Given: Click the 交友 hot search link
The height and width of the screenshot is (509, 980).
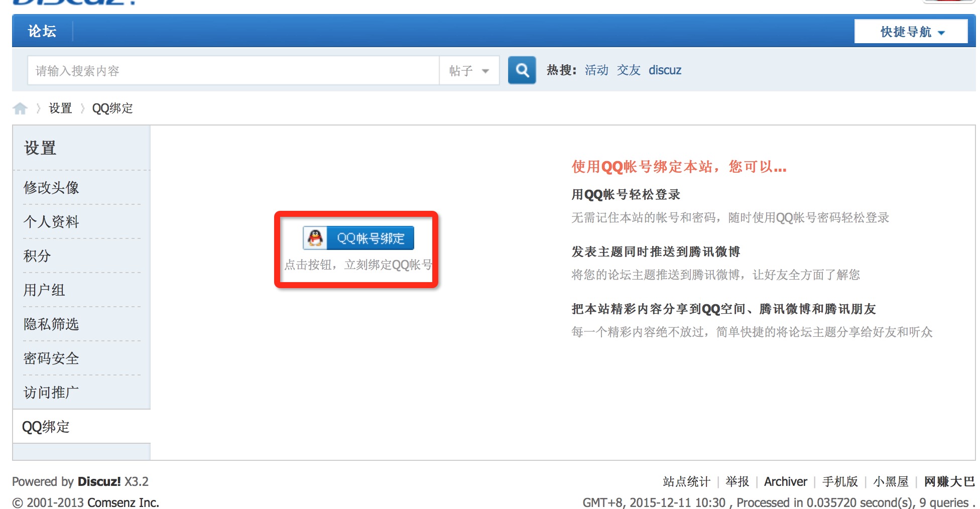Looking at the screenshot, I should [x=629, y=70].
